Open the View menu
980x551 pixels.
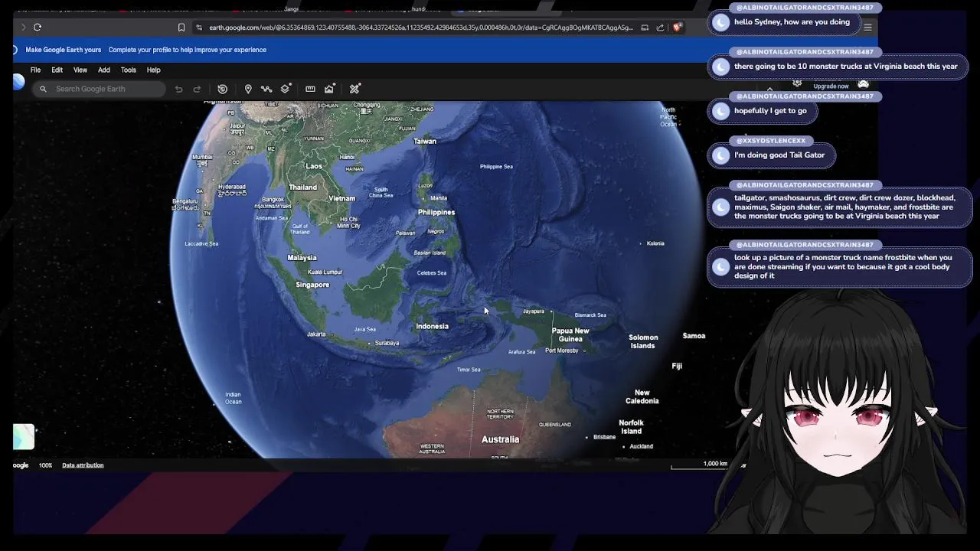click(80, 70)
